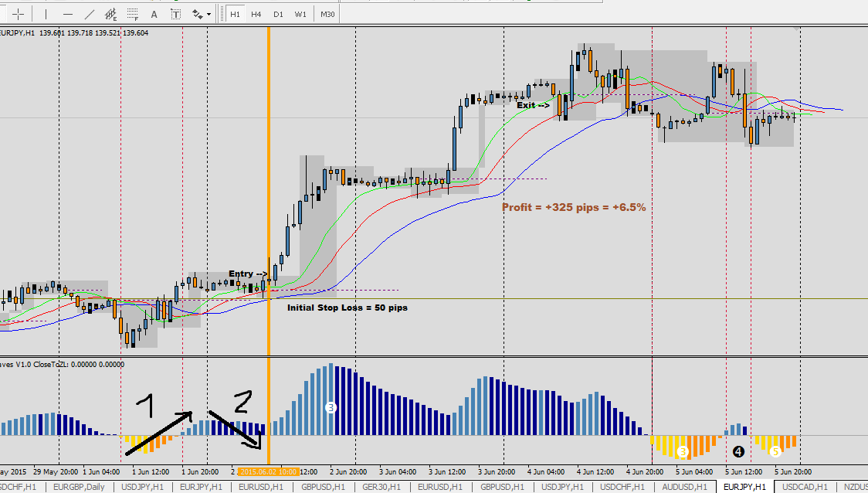Select the 'Profit = +325 pips = +6.5%' label

click(574, 207)
